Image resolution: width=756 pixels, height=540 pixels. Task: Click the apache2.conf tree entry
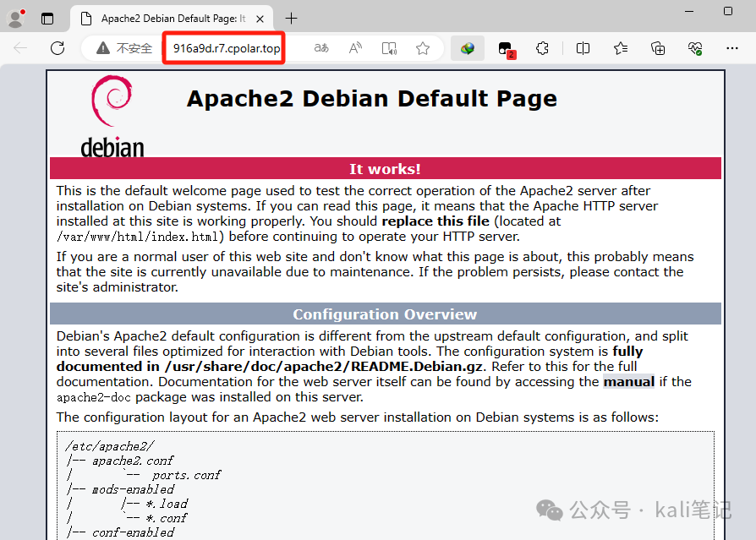(133, 461)
